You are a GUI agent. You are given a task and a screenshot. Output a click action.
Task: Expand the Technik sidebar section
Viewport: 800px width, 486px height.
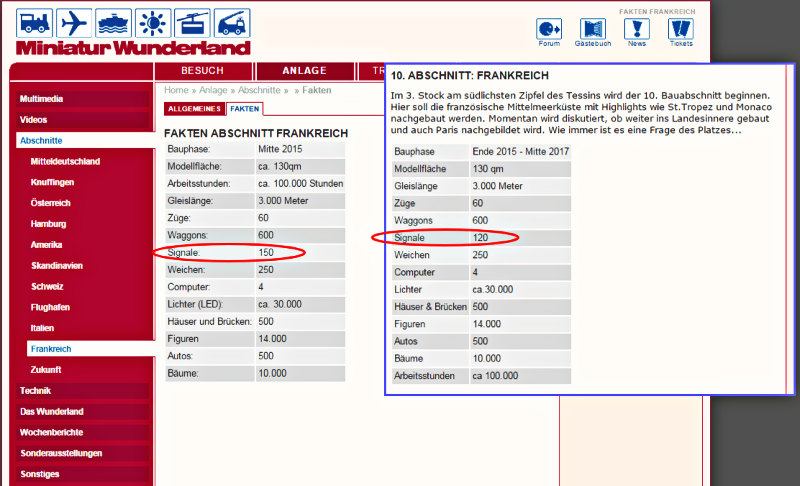[35, 391]
